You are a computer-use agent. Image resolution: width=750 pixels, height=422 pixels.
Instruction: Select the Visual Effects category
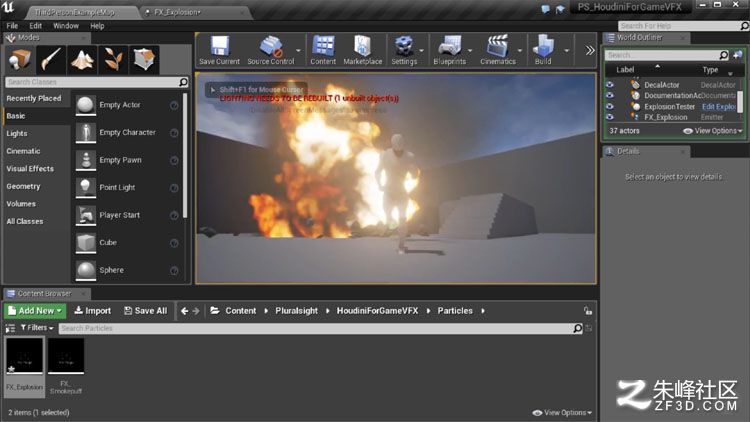(x=30, y=169)
